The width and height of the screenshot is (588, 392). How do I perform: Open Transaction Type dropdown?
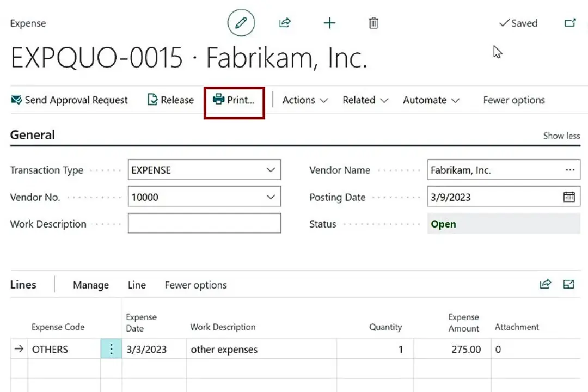(271, 170)
